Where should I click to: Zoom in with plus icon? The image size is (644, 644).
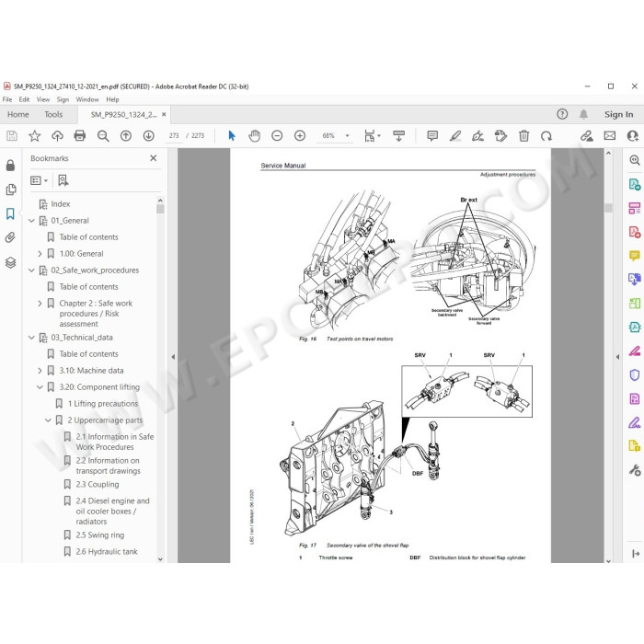(300, 135)
